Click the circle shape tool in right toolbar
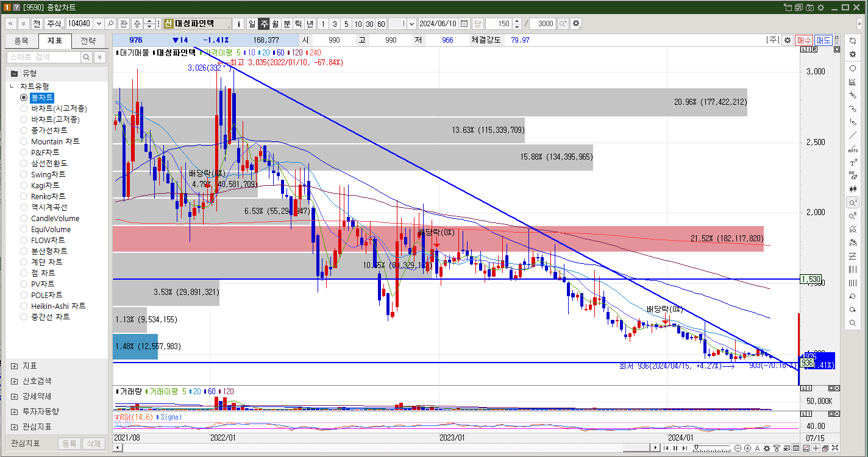This screenshot has height=457, width=868. pyautogui.click(x=853, y=68)
